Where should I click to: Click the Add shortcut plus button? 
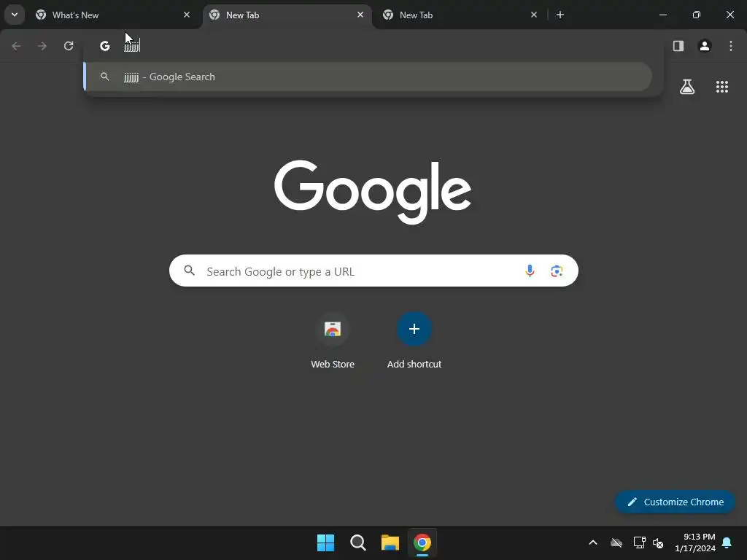click(414, 329)
